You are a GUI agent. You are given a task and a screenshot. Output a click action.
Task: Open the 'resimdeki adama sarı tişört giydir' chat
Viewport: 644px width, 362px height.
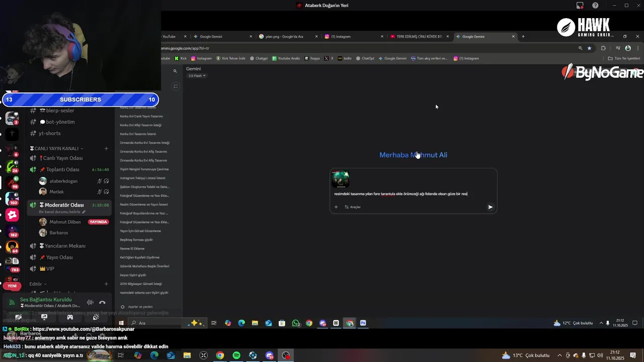click(x=144, y=293)
